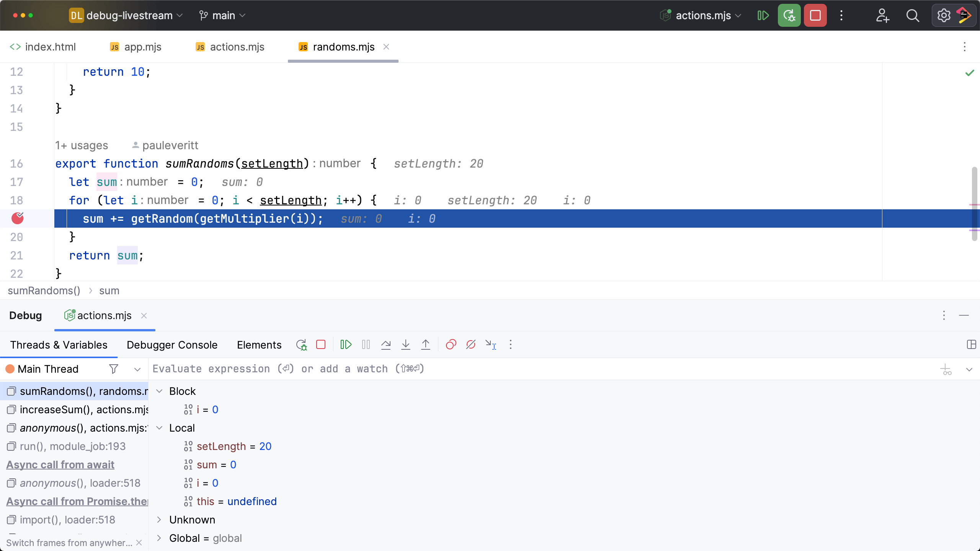980x551 pixels.
Task: Follow the Async call from await link
Action: pos(60,465)
